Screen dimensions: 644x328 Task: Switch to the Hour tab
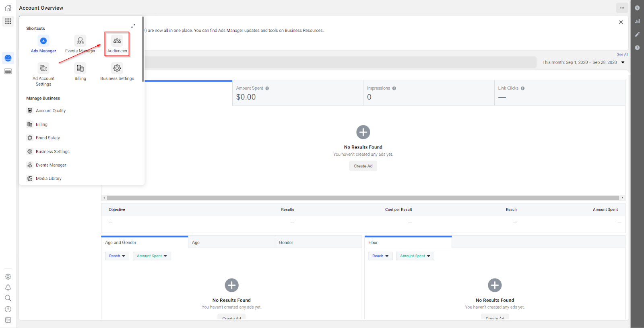coord(408,242)
